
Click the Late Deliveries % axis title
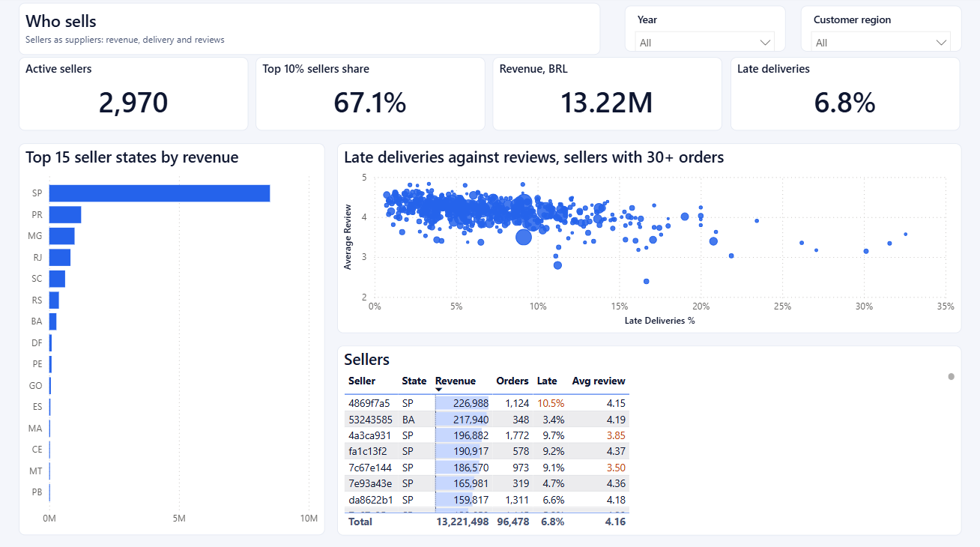click(660, 321)
